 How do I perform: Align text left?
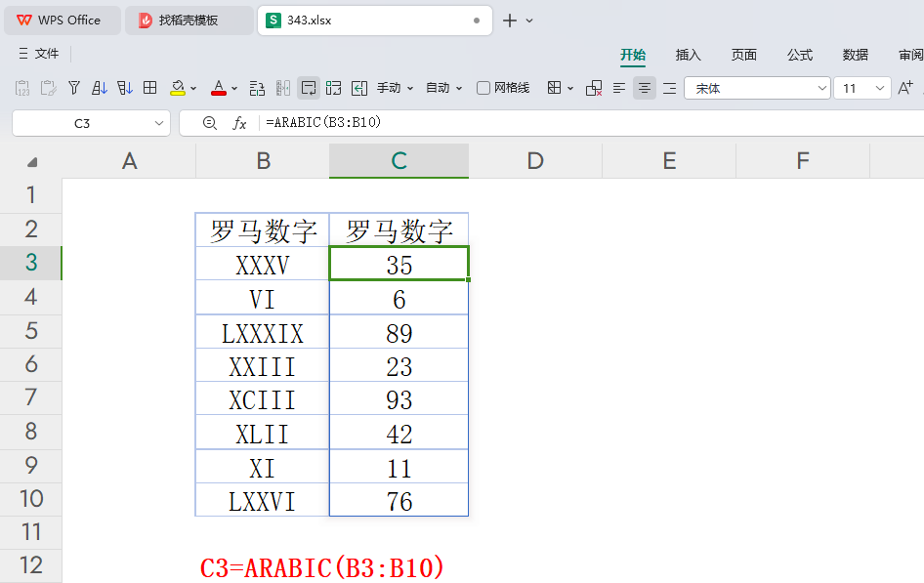coord(618,88)
